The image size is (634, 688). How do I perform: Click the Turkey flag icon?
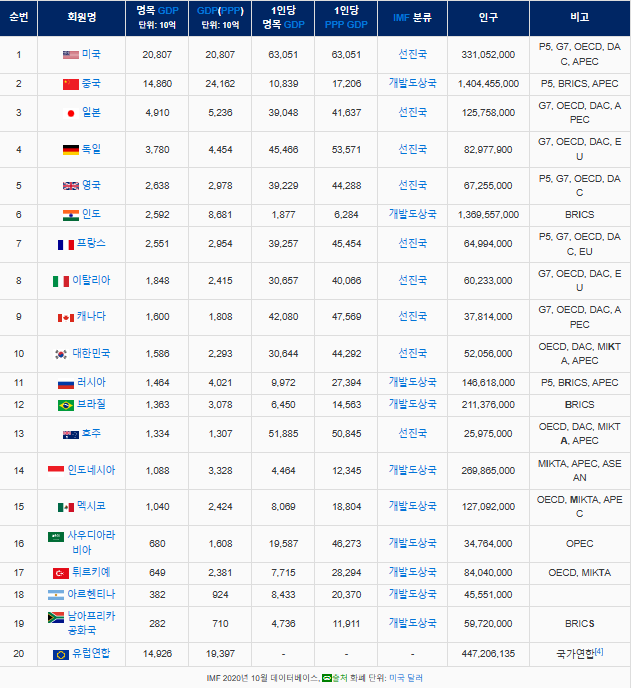click(x=61, y=573)
